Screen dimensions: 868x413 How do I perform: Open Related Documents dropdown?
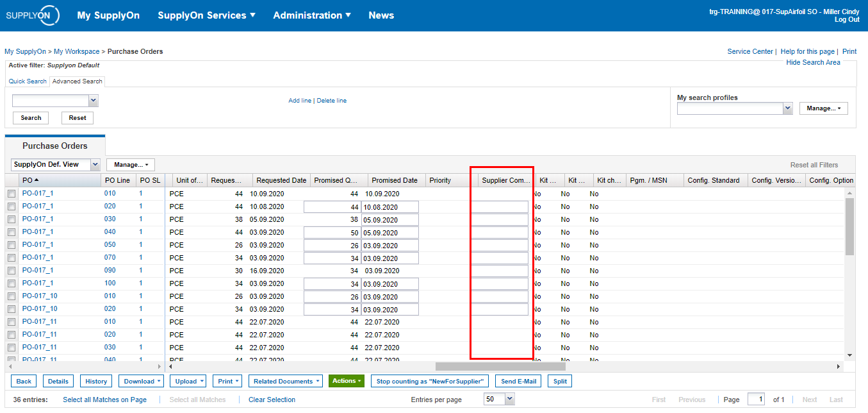point(286,381)
